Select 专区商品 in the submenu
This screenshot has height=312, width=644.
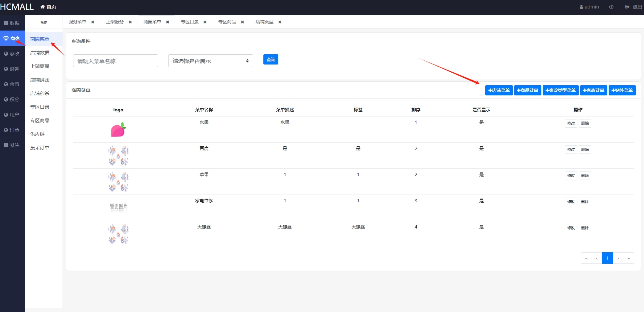[44, 121]
